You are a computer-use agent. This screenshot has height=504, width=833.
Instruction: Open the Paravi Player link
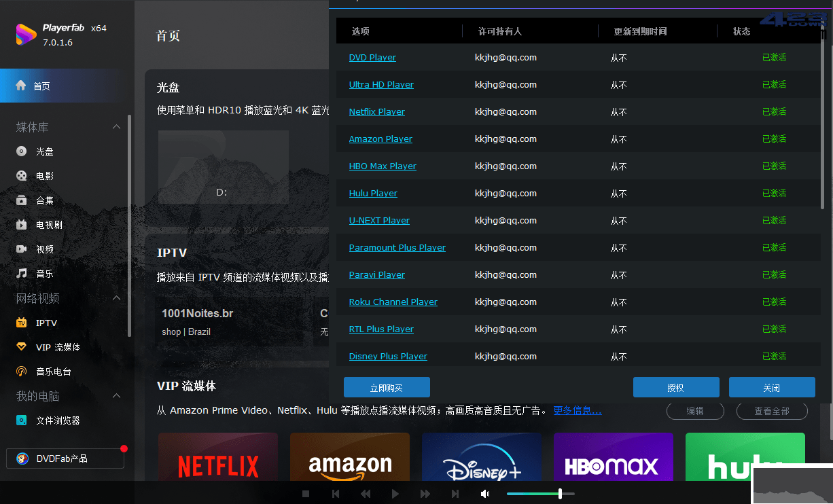tap(377, 275)
